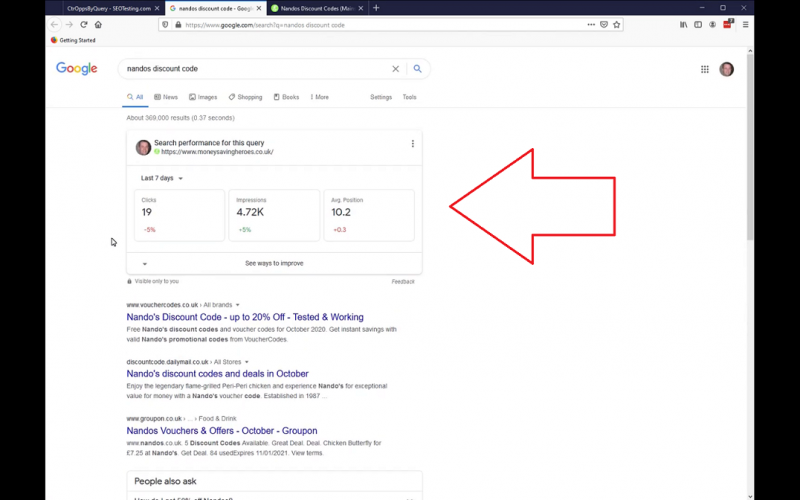
Task: Select the Shopping results tab
Action: 245,97
